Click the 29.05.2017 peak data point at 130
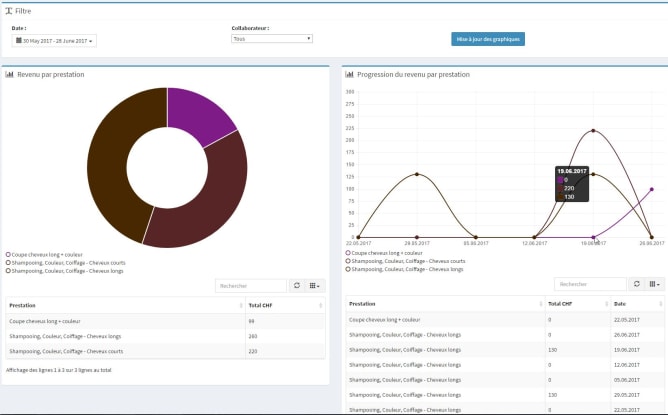This screenshot has height=415, width=668. click(x=417, y=174)
